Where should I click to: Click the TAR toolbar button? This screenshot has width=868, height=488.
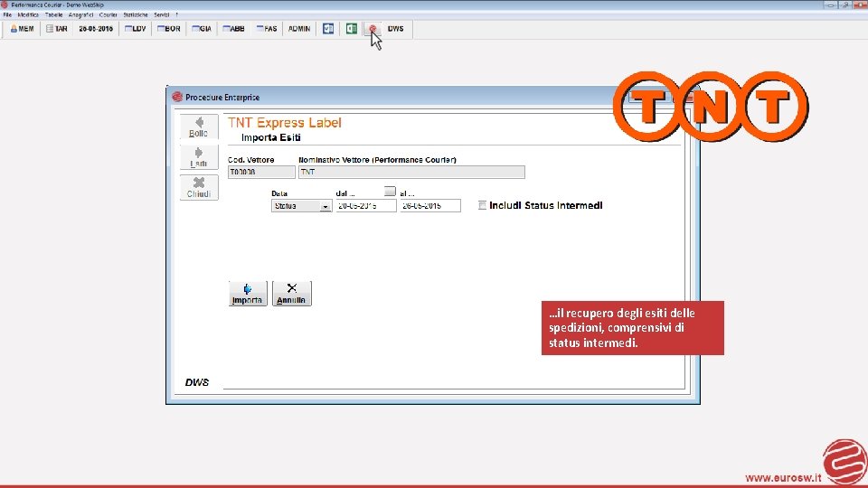coord(56,29)
